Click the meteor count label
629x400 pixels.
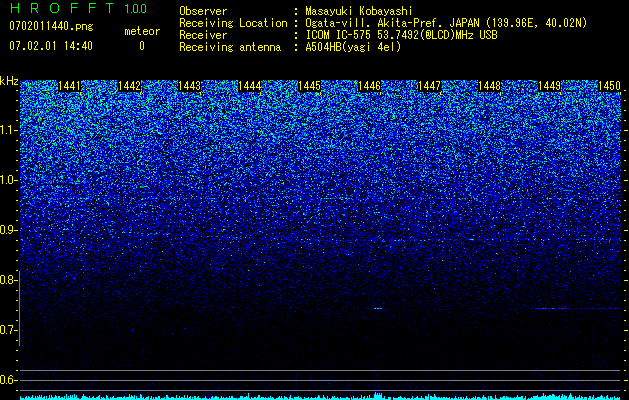[x=142, y=31]
